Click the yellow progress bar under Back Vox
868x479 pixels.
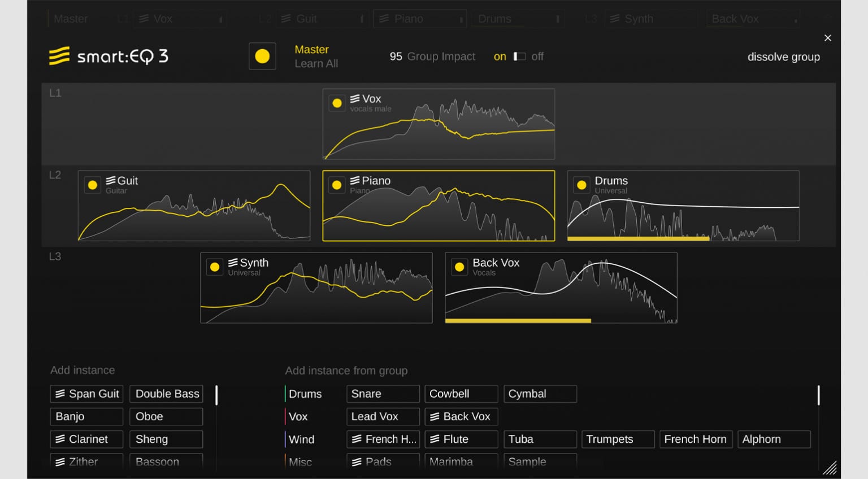point(517,320)
